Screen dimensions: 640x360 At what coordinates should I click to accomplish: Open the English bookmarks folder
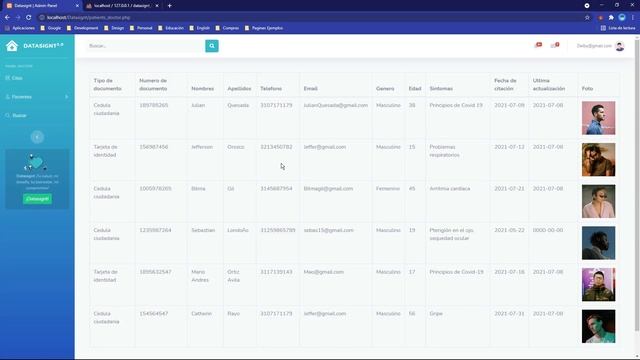[x=199, y=28]
